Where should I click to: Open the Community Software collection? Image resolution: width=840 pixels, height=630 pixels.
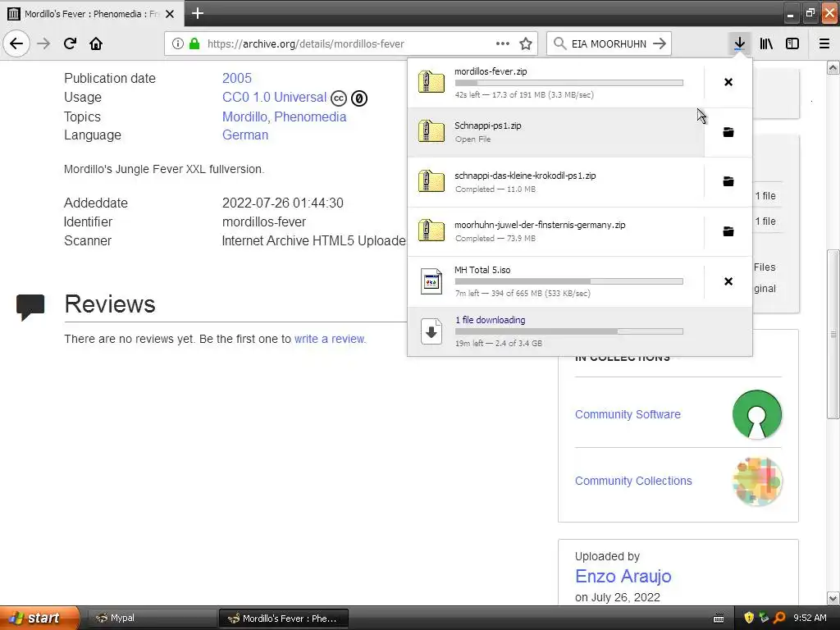point(628,414)
